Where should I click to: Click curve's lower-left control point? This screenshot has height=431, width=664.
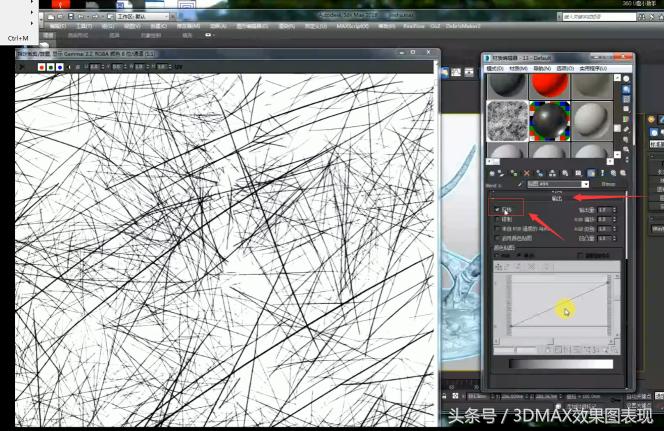[511, 326]
